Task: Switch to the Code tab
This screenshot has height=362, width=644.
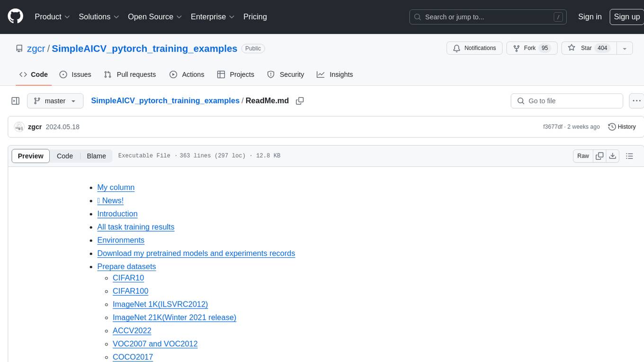Action: pyautogui.click(x=34, y=74)
